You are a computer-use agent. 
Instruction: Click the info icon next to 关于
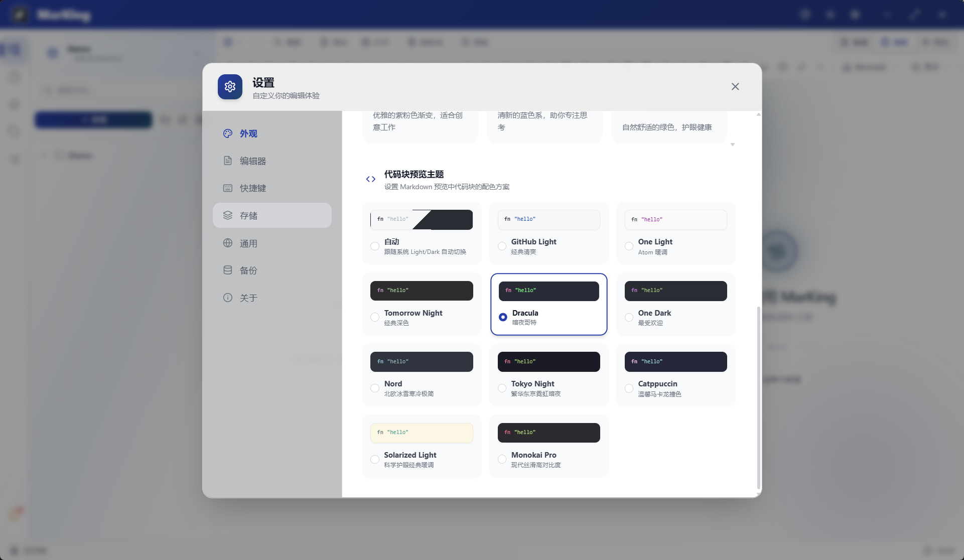[x=228, y=298]
